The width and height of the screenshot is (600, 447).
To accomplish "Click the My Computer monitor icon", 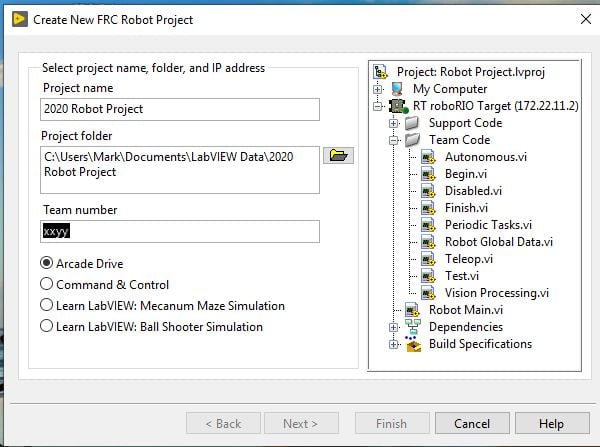I will click(397, 89).
